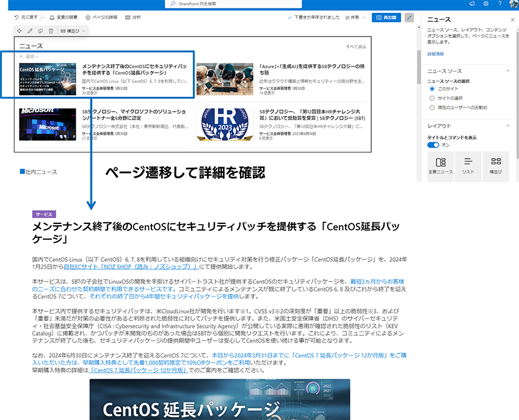
Task: Open the 自社ECサイト「NOZ SHOP」 link
Action: point(131,267)
